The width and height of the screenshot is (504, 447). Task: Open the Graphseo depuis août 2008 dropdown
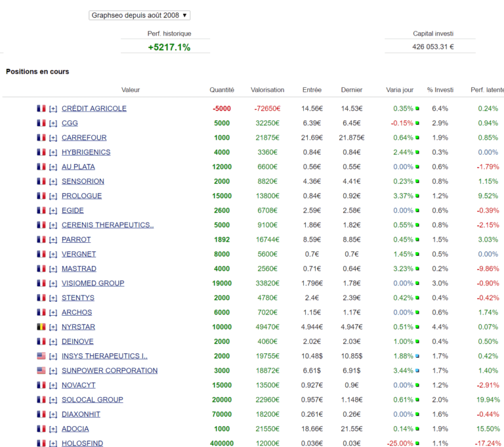(139, 15)
